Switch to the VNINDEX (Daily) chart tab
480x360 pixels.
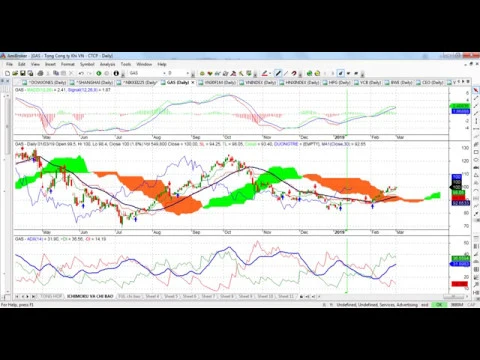click(x=258, y=82)
